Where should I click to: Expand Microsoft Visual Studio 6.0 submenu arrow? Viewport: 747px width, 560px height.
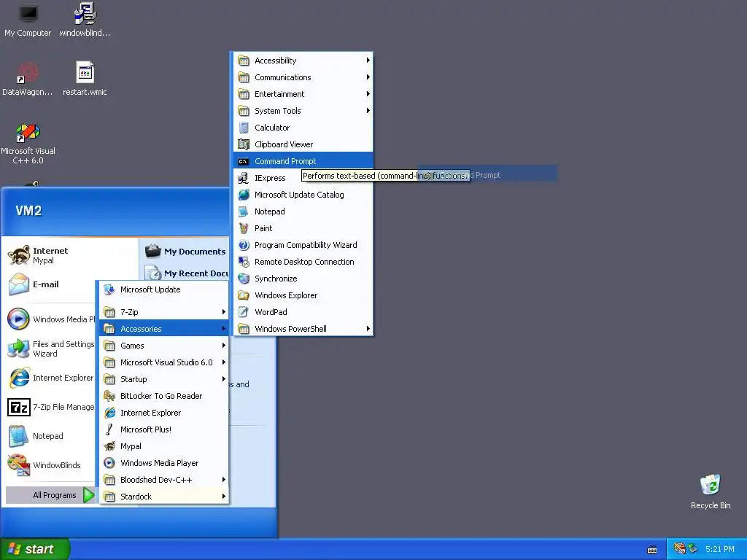(223, 362)
